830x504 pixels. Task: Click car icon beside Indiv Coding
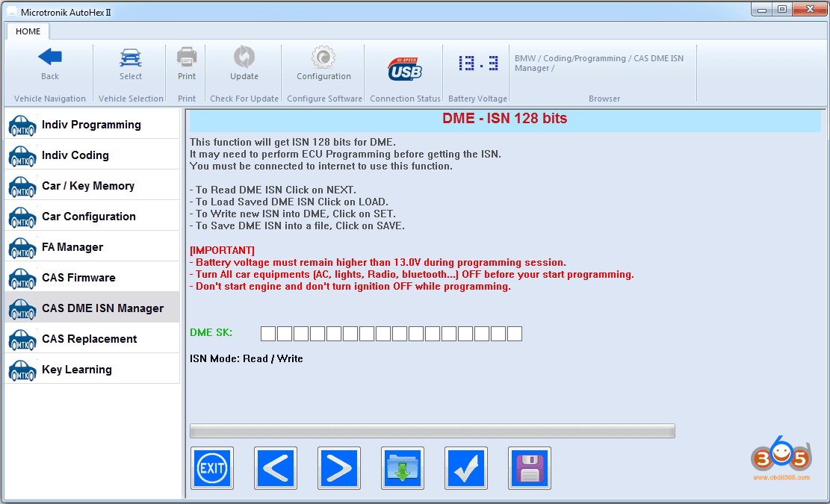click(x=22, y=156)
